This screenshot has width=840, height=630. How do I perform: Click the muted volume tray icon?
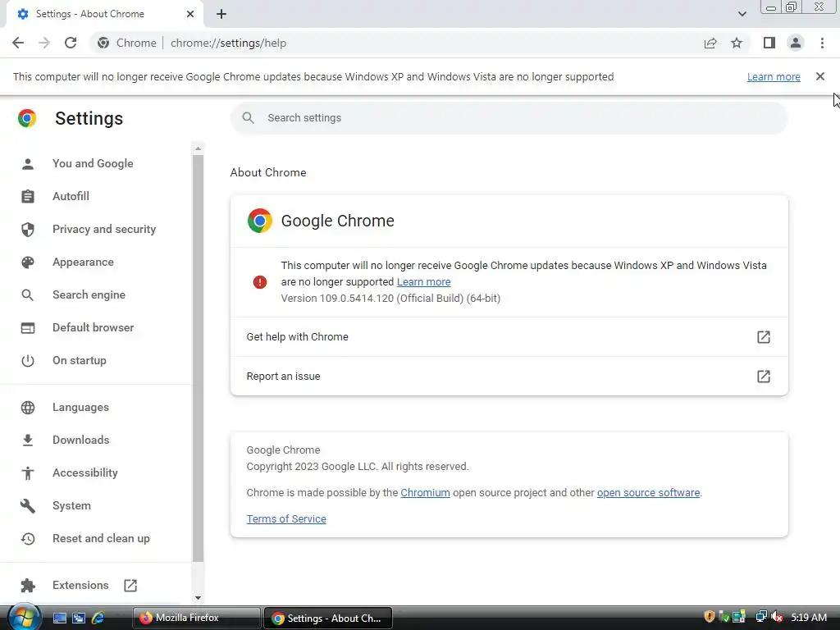coord(778,617)
